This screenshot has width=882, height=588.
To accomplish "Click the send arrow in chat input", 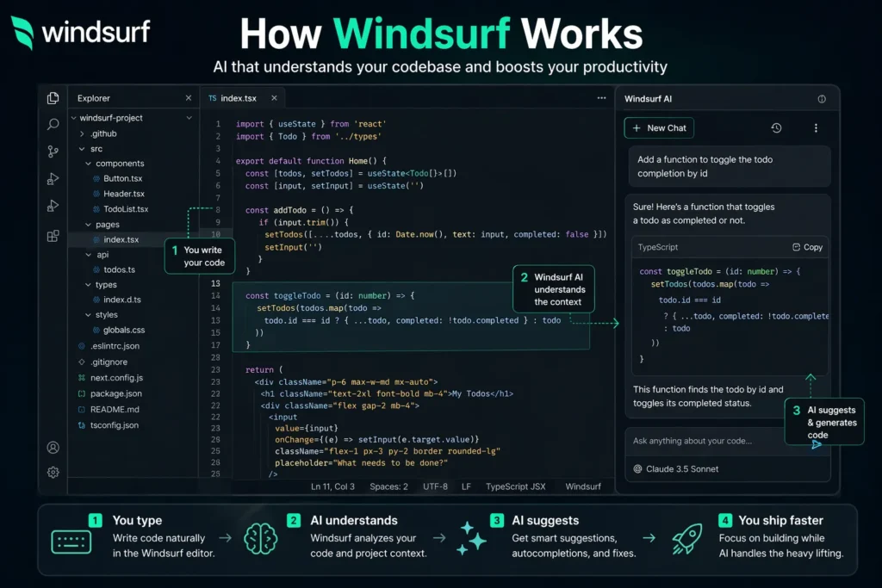I will [817, 444].
